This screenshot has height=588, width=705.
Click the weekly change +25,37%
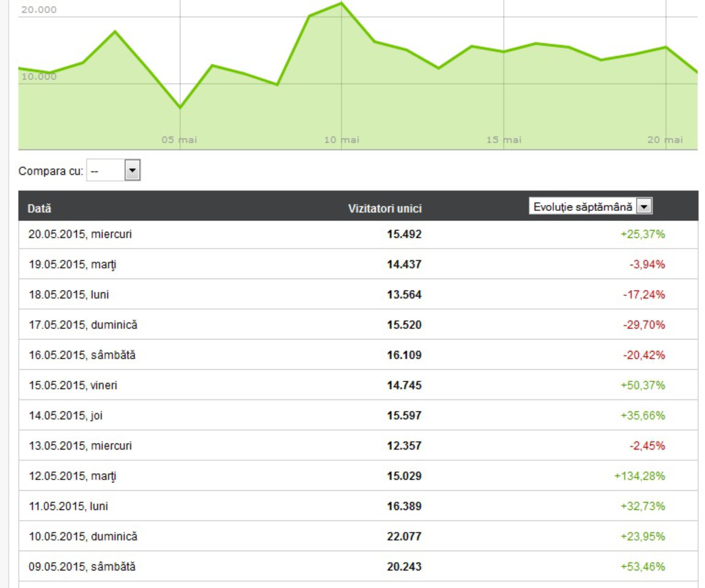(643, 234)
